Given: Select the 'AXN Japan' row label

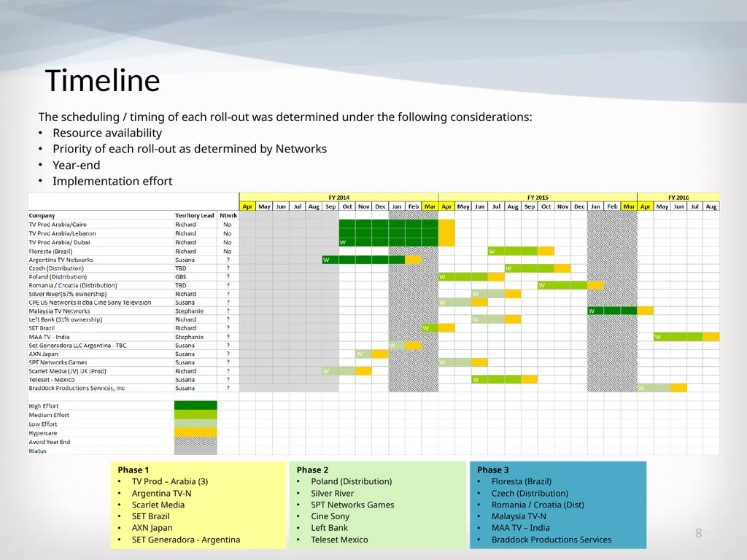Looking at the screenshot, I should (x=43, y=354).
